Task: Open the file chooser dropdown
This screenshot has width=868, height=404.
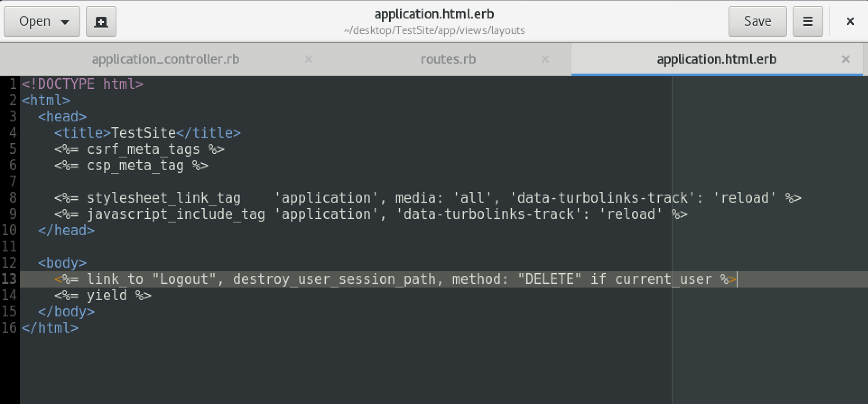Action: point(42,21)
